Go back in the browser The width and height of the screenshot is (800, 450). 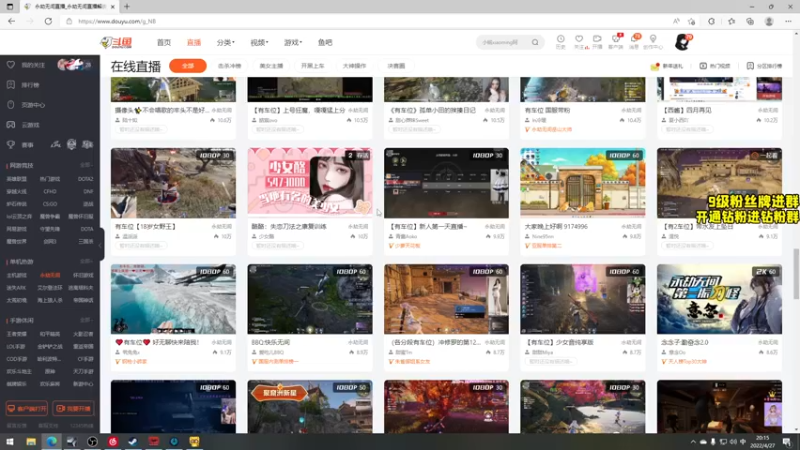[11, 21]
